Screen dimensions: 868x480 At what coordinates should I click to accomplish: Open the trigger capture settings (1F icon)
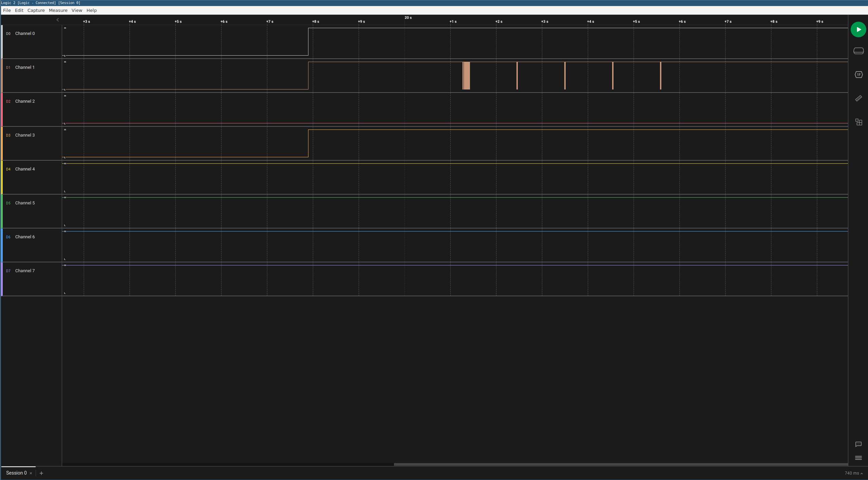click(x=858, y=75)
